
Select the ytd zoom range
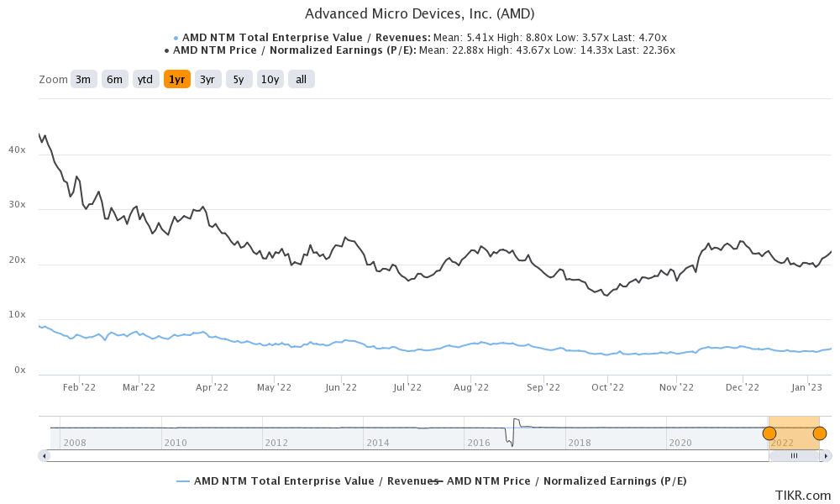coord(145,79)
